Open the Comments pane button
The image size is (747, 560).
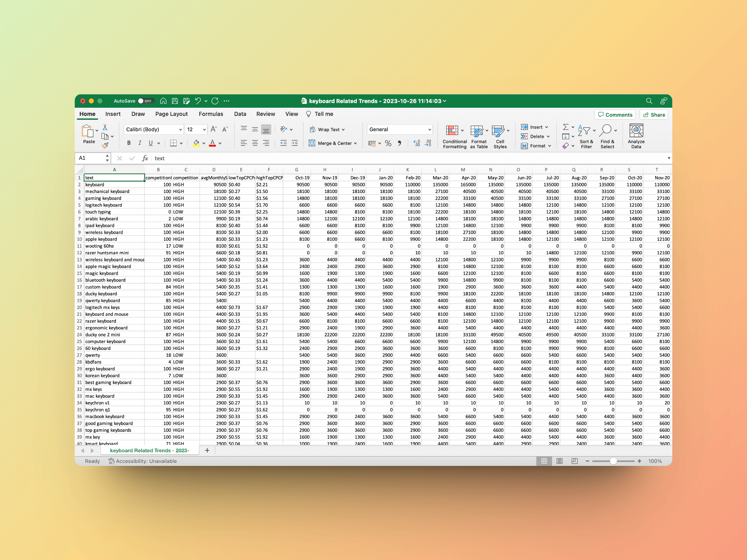point(615,115)
